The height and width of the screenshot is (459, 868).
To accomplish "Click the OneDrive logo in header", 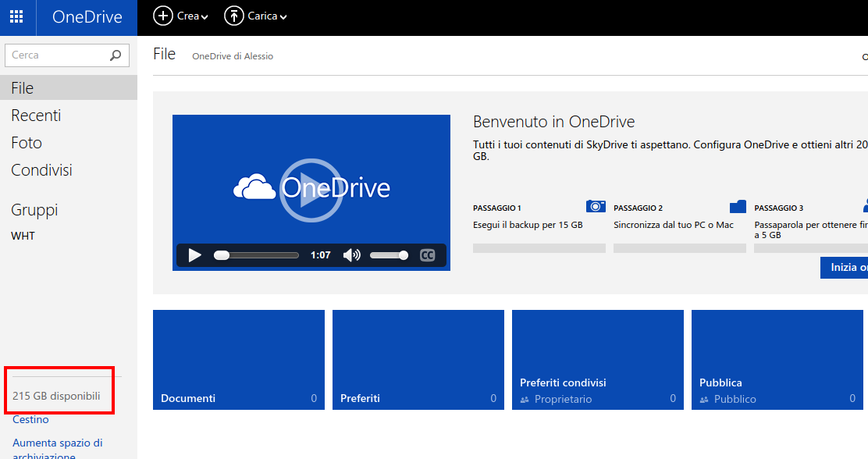I will [x=87, y=17].
